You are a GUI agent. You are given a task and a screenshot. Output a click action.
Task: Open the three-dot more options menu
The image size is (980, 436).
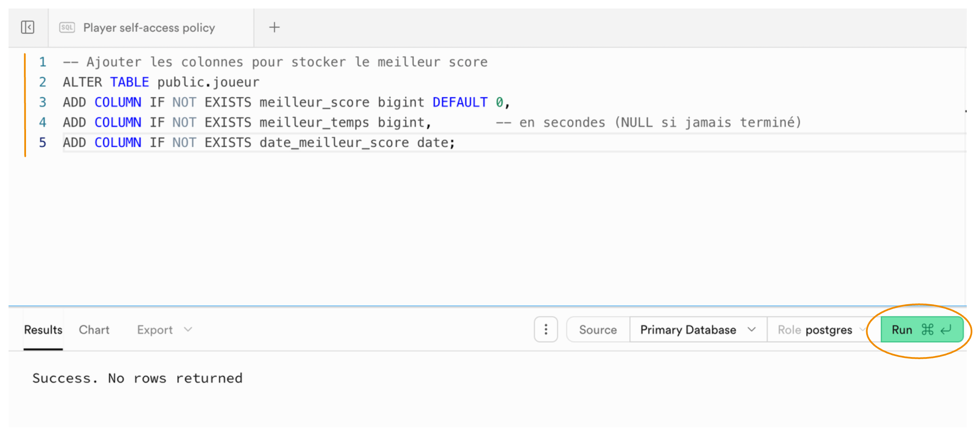click(x=546, y=329)
